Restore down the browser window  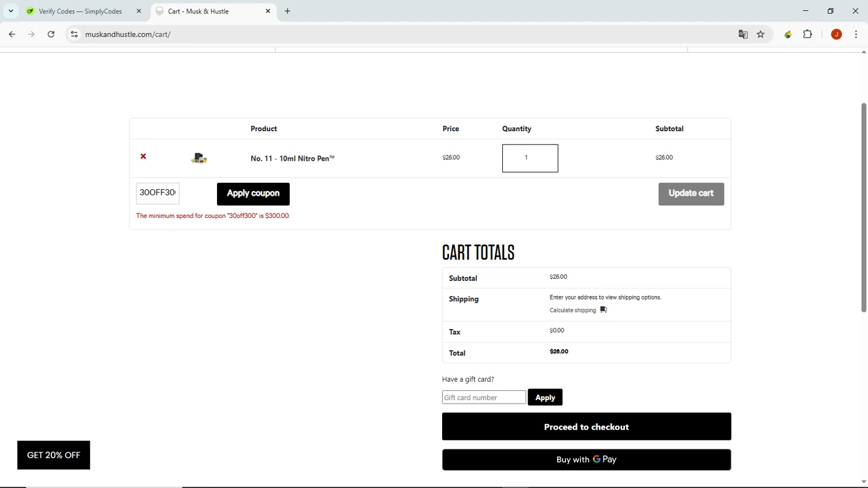(830, 11)
